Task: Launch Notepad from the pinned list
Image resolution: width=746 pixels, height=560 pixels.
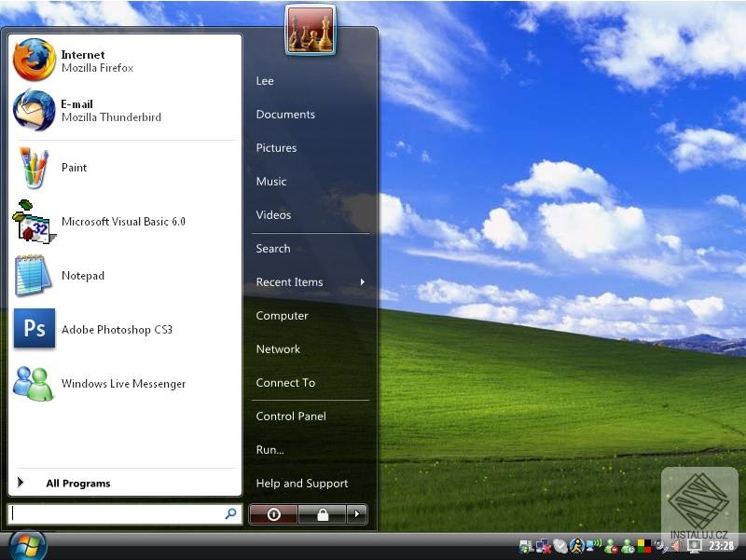Action: point(34,276)
